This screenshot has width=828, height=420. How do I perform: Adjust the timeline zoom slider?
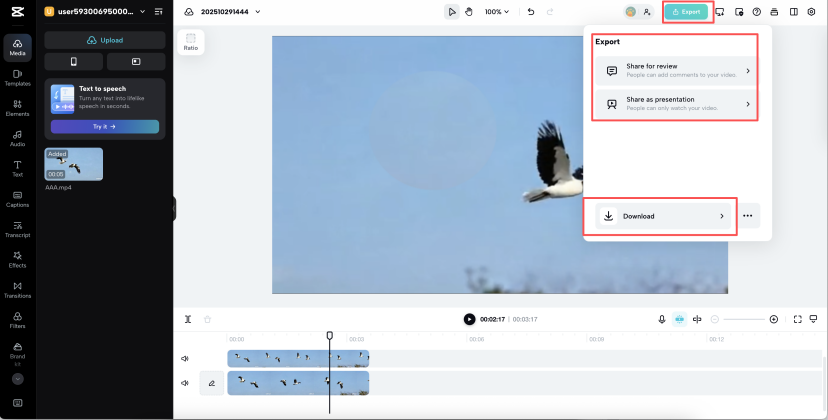click(x=744, y=319)
